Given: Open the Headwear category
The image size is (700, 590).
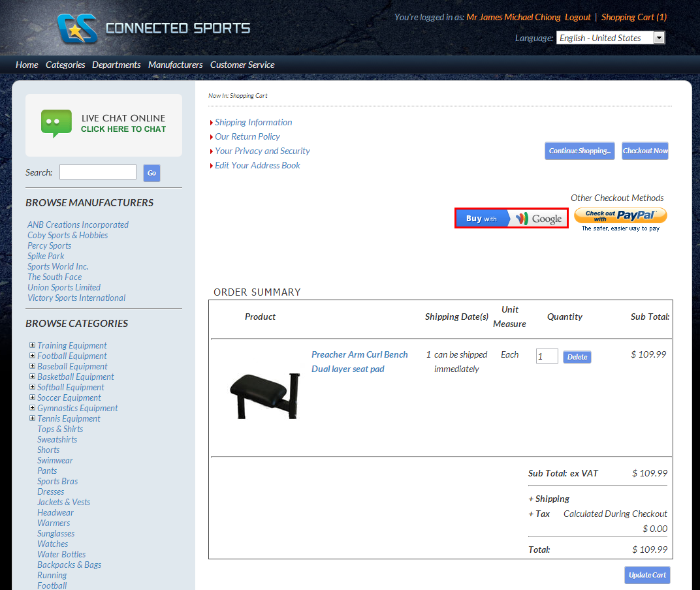Looking at the screenshot, I should (x=56, y=512).
